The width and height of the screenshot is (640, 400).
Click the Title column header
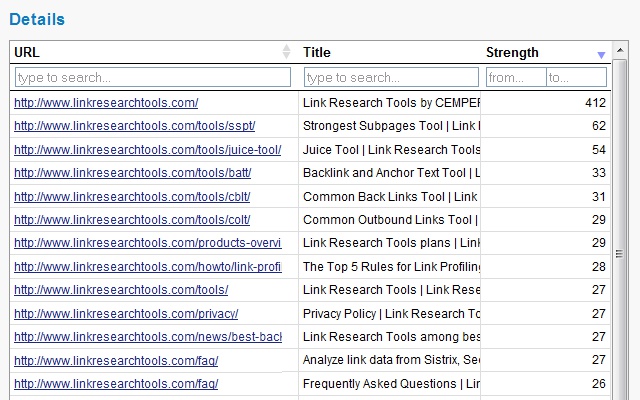tap(316, 53)
